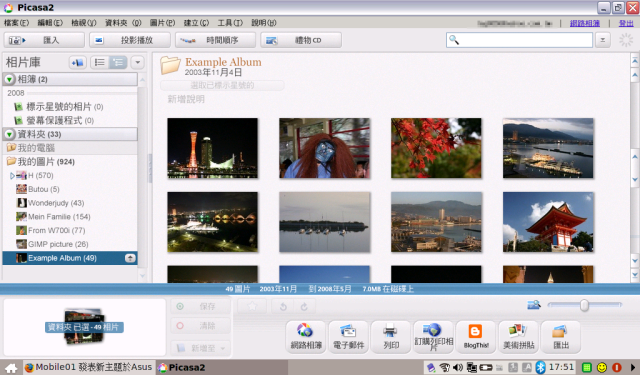Click the 電子郵件 email icon
The image size is (640, 375).
pos(348,337)
